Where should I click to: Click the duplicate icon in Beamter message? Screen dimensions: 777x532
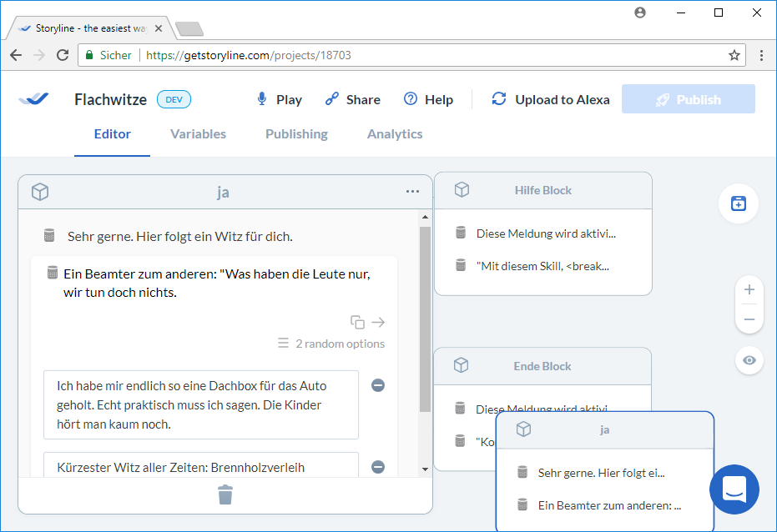click(357, 322)
